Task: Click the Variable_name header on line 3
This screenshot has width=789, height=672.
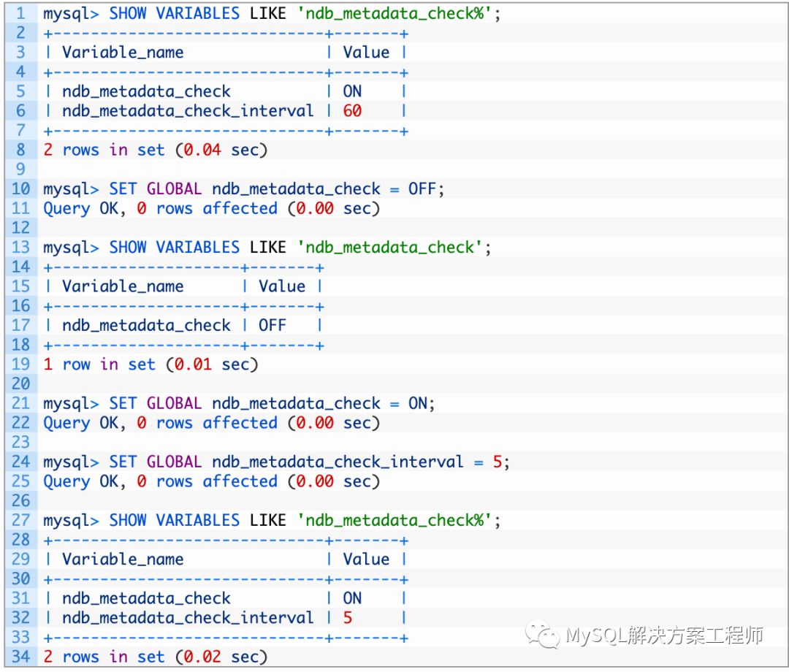Action: (x=123, y=53)
